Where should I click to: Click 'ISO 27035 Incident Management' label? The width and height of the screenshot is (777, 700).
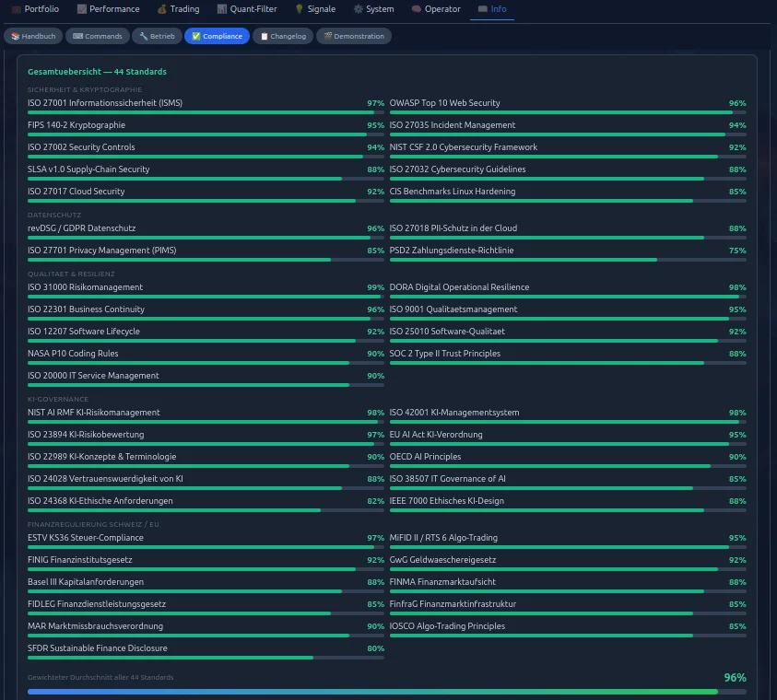tap(453, 125)
